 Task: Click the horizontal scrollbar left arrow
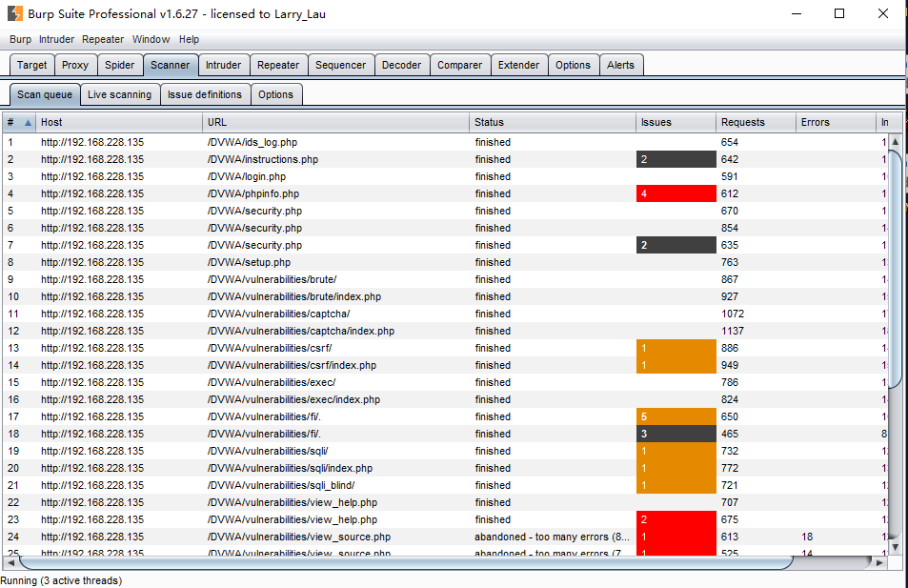tap(10, 562)
